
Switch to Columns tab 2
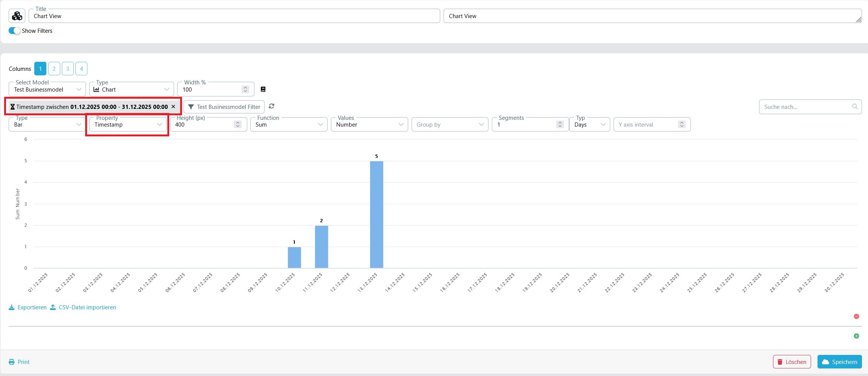(54, 68)
